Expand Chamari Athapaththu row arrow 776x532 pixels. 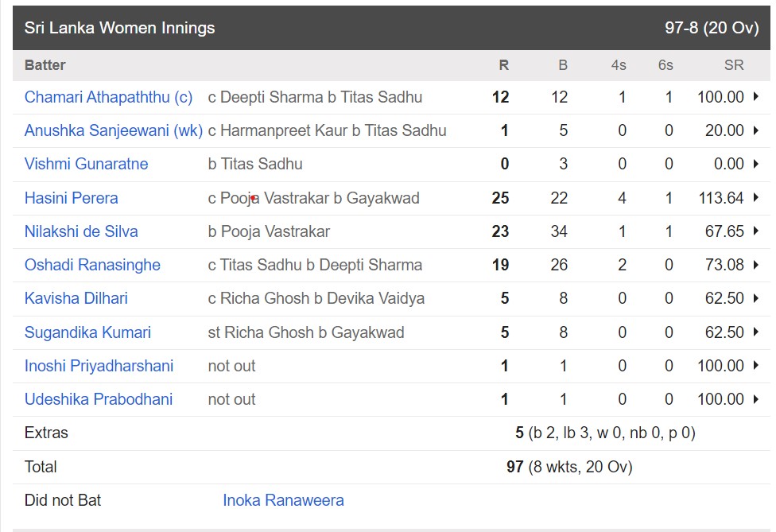point(755,96)
